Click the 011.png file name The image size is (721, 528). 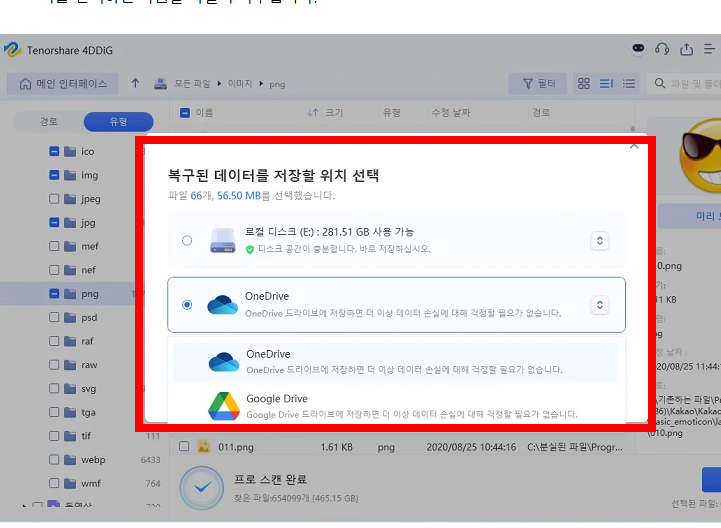click(x=235, y=447)
